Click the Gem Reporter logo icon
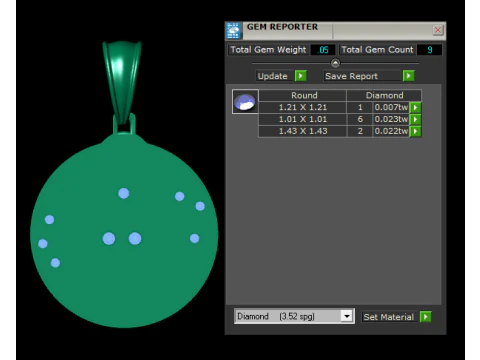480x360 pixels. click(233, 31)
